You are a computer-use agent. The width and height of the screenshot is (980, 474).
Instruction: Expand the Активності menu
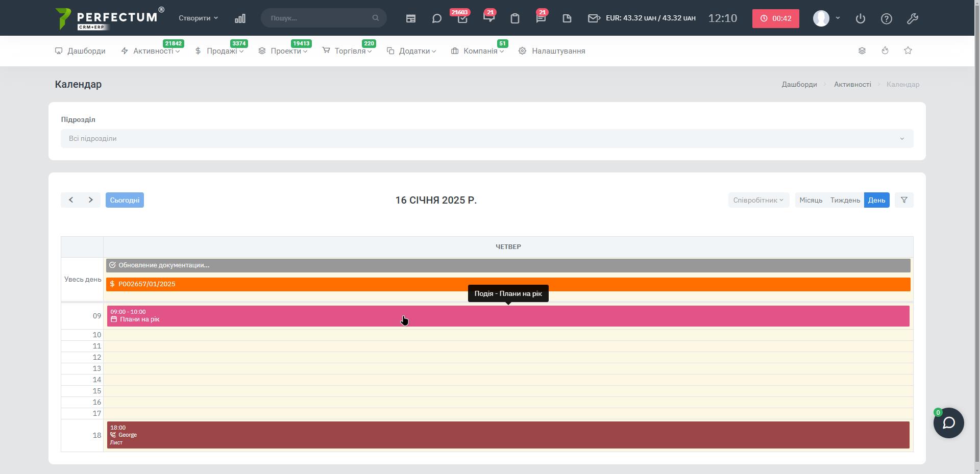pos(151,51)
